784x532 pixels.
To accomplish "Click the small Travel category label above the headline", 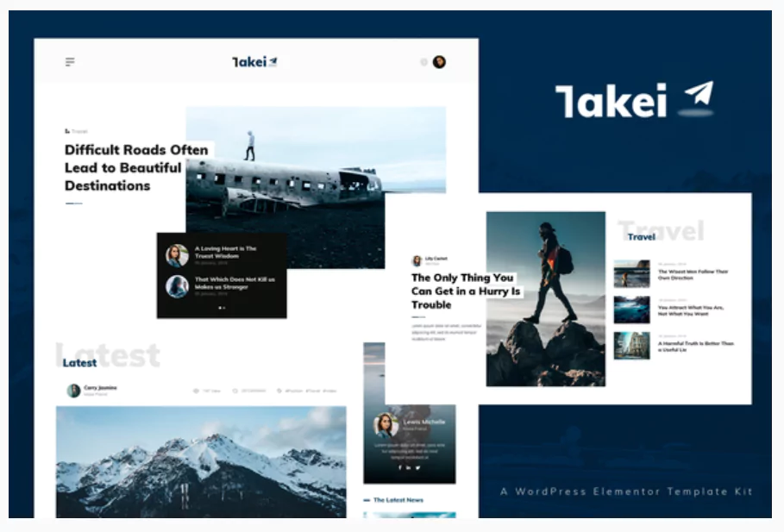I will [x=76, y=132].
